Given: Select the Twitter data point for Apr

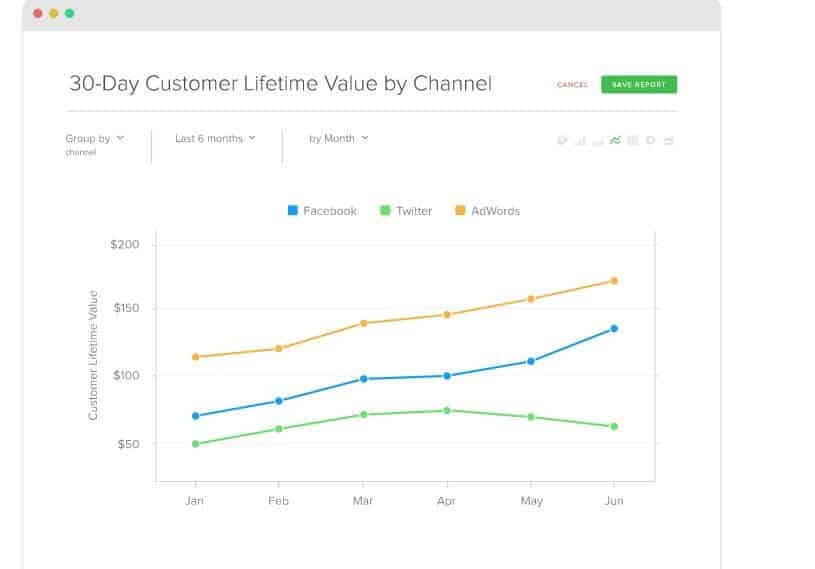Looking at the screenshot, I should tap(447, 410).
